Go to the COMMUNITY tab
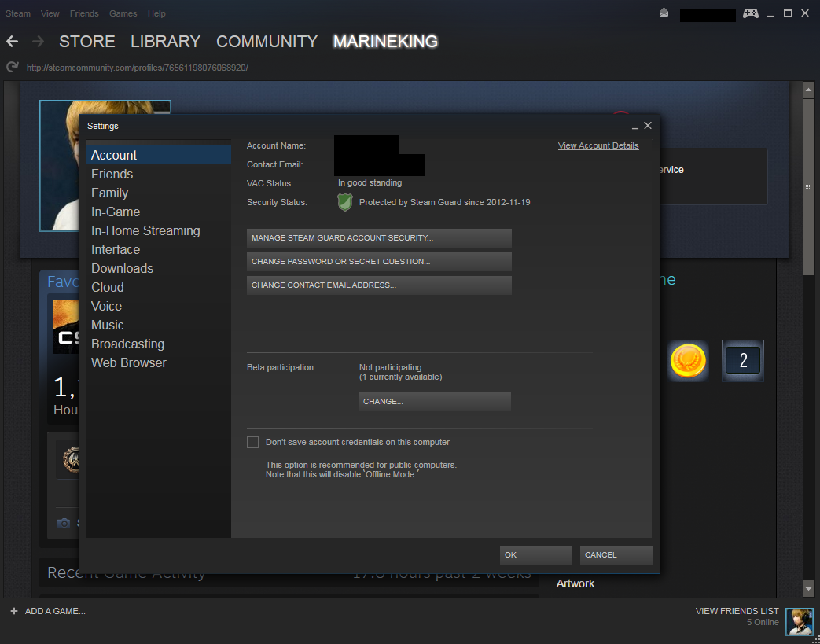 pos(267,42)
